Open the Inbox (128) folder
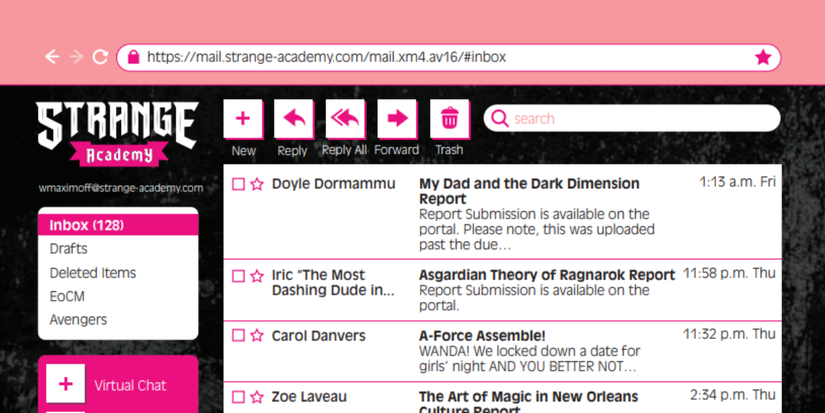 tap(118, 225)
